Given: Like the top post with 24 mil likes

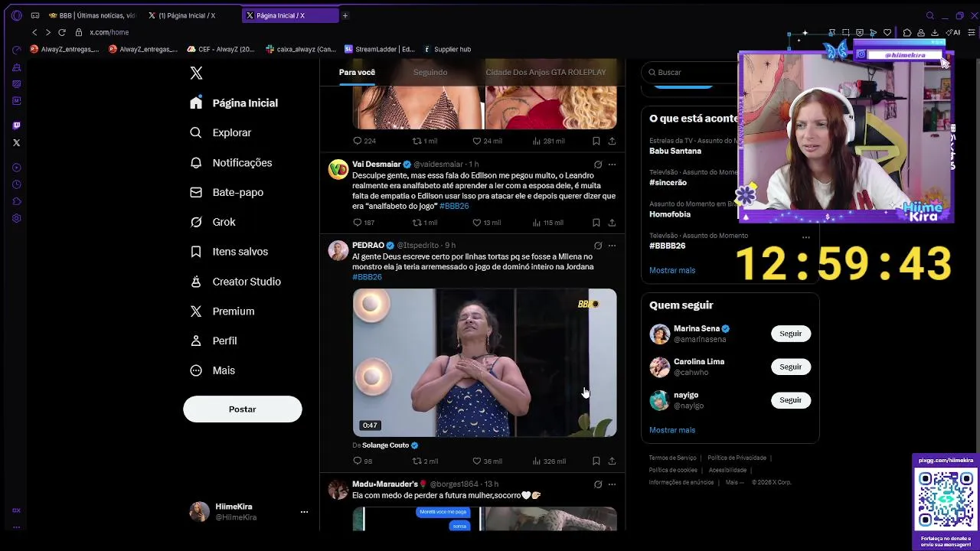Looking at the screenshot, I should point(487,141).
